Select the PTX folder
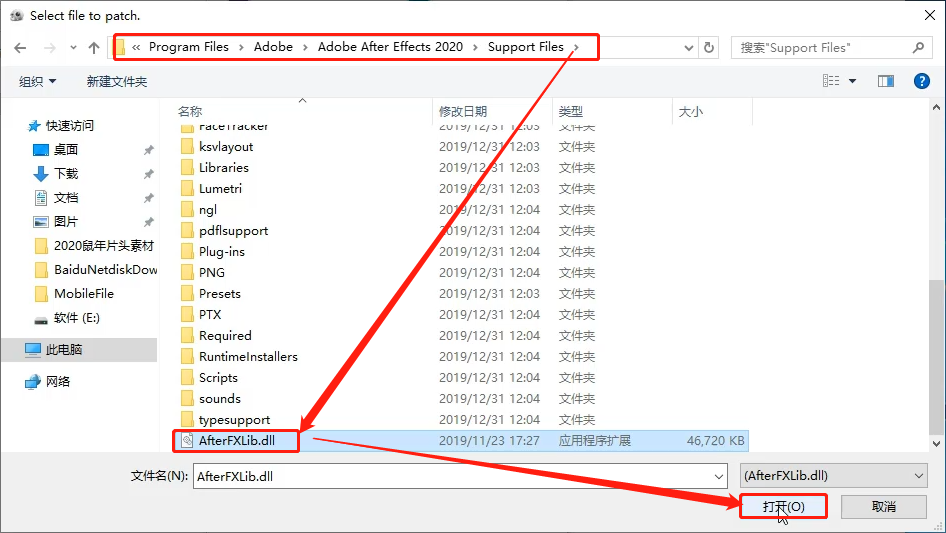The image size is (946, 533). 210,314
